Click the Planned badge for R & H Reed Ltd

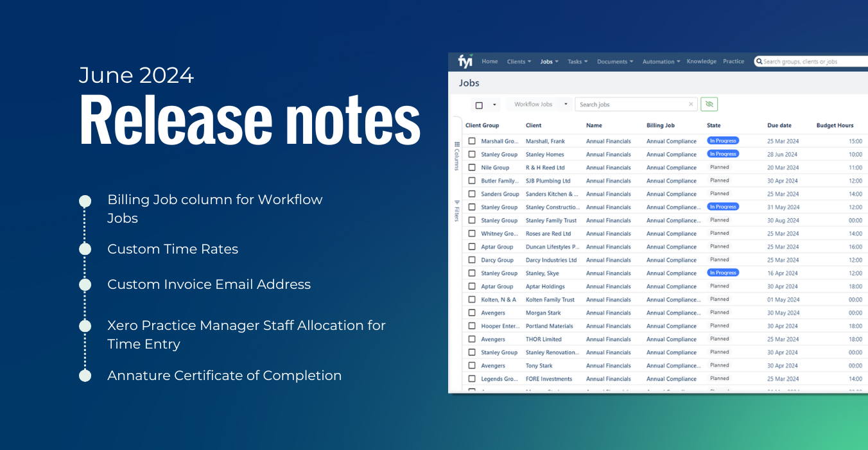click(x=720, y=167)
